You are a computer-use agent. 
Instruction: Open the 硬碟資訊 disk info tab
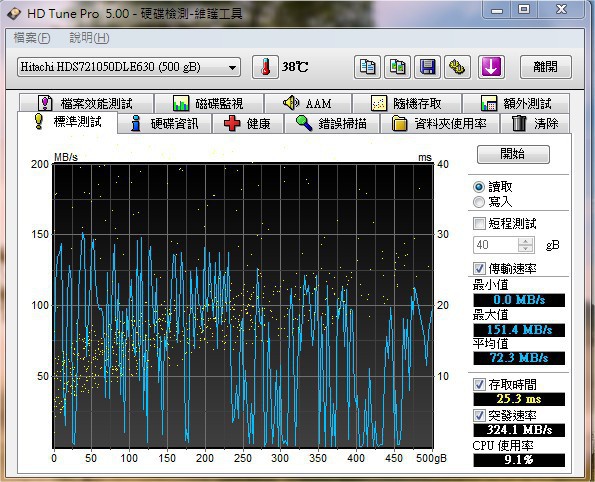pyautogui.click(x=164, y=124)
